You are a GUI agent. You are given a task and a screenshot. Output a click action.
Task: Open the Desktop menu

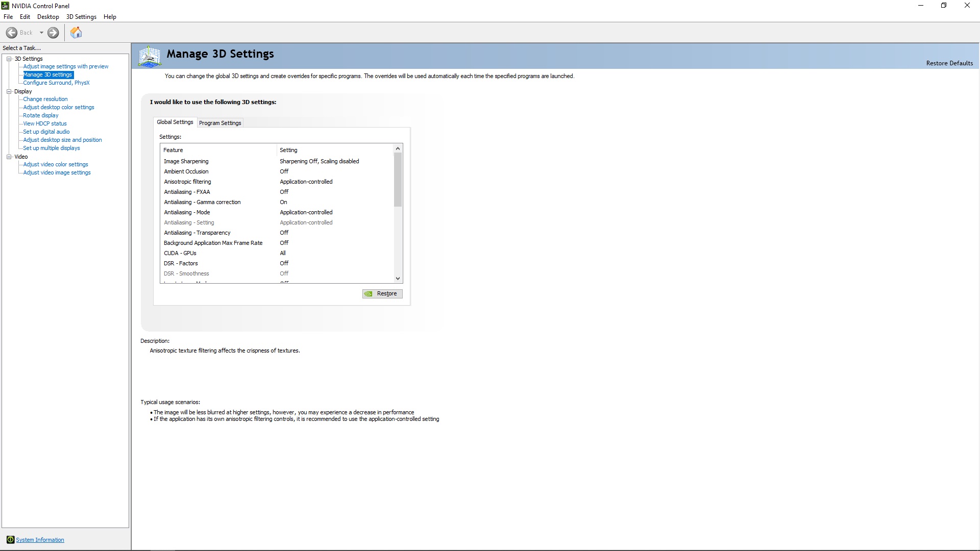coord(48,17)
